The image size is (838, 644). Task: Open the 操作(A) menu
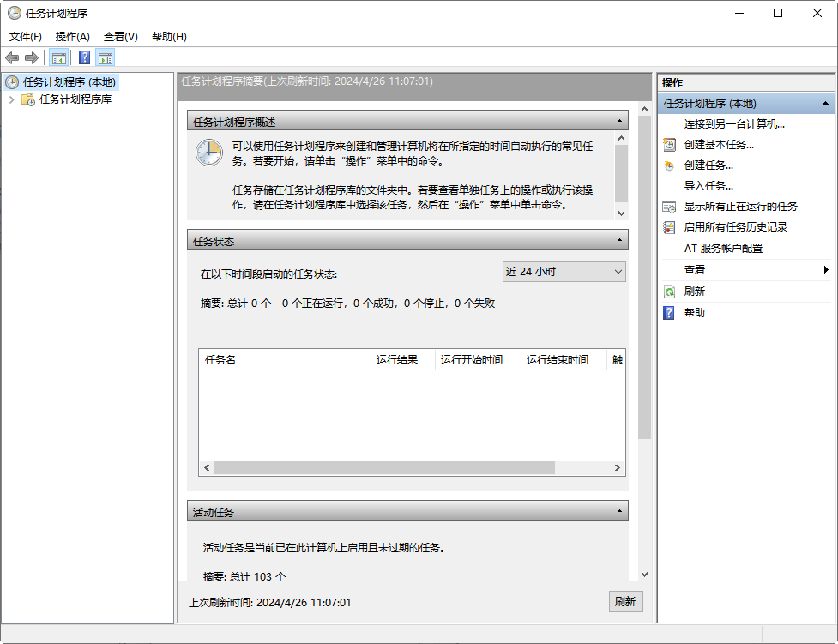tap(72, 36)
